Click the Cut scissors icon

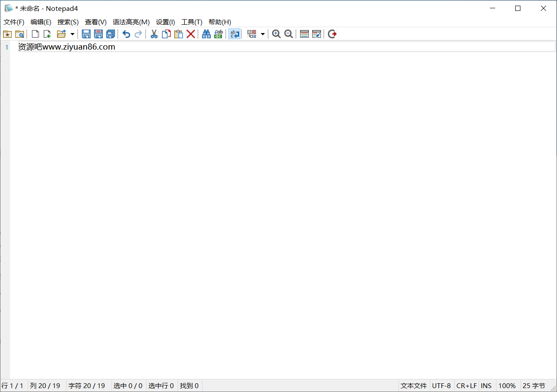tap(154, 34)
